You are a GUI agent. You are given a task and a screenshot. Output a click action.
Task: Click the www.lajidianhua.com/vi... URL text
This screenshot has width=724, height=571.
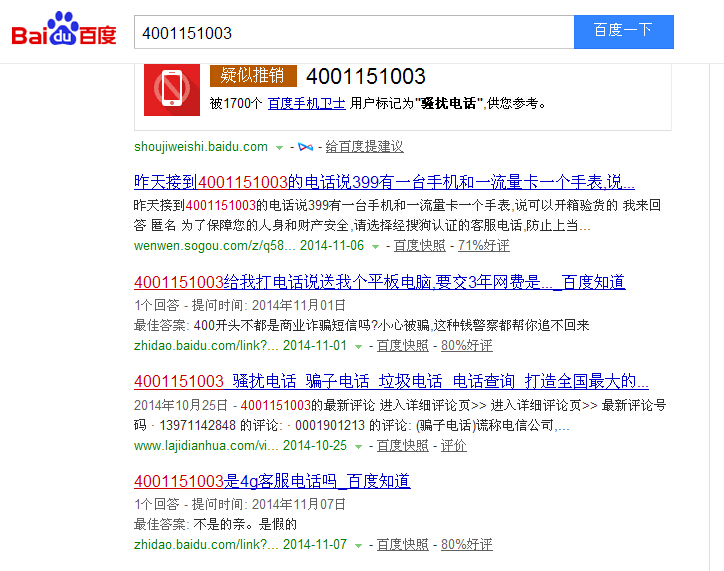pos(206,445)
